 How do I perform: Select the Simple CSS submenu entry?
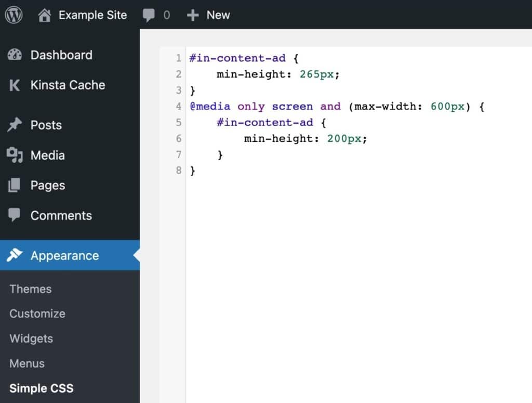tap(41, 388)
